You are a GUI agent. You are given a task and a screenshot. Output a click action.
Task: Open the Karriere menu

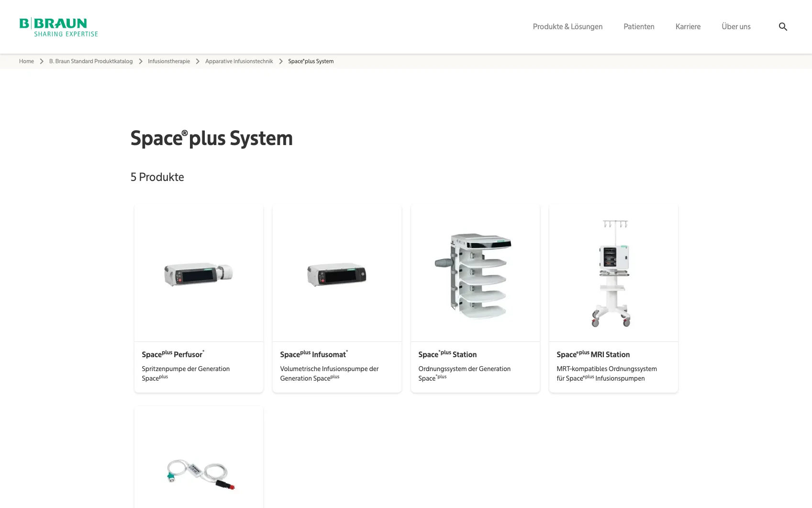click(x=688, y=27)
